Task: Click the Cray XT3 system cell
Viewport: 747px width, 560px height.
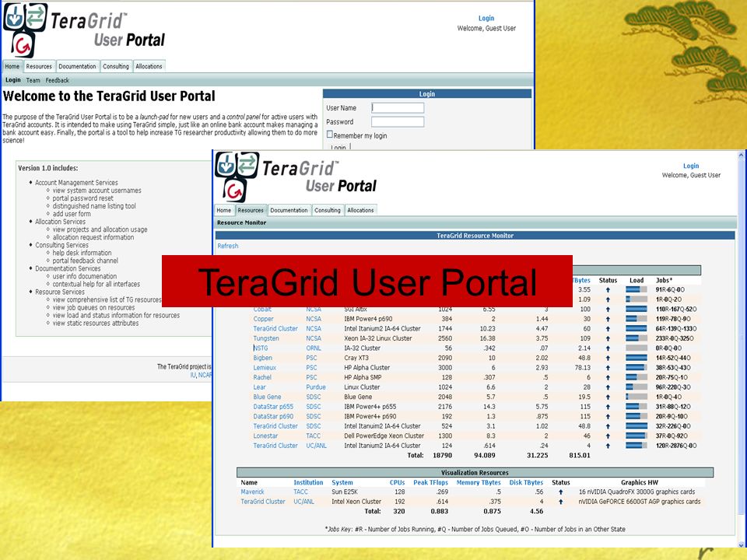Action: click(356, 358)
